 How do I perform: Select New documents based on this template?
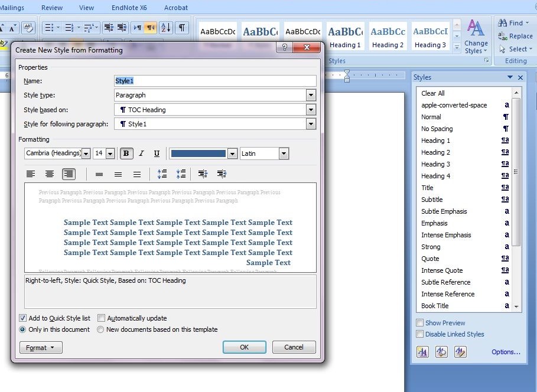coord(100,329)
